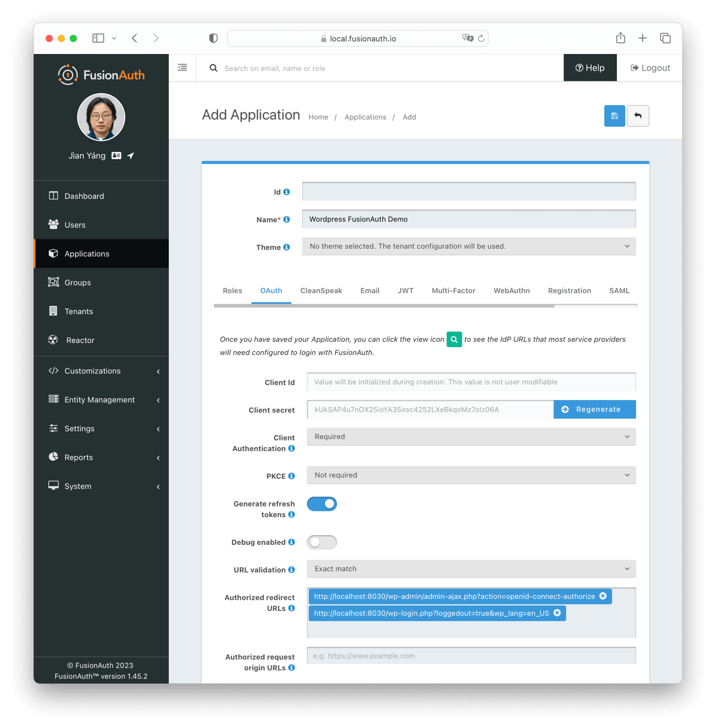Click the Name info icon
This screenshot has width=716, height=728.
[286, 219]
